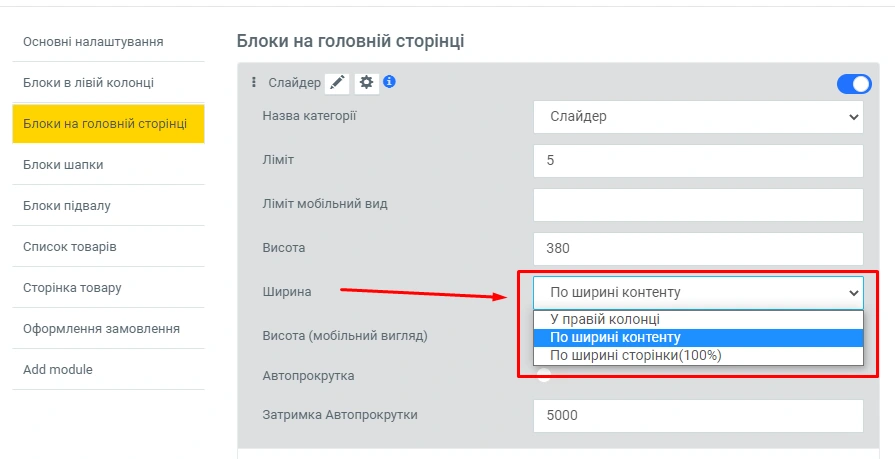This screenshot has height=459, width=895.
Task: Navigate to Оформлення замовлення
Action: pyautogui.click(x=101, y=328)
